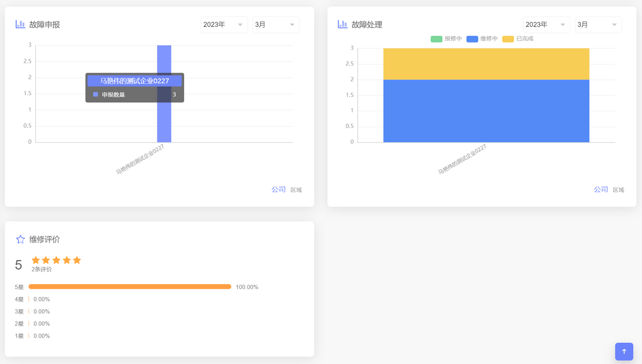Toggle the 维修中 legend series
642x364 pixels.
[482, 39]
